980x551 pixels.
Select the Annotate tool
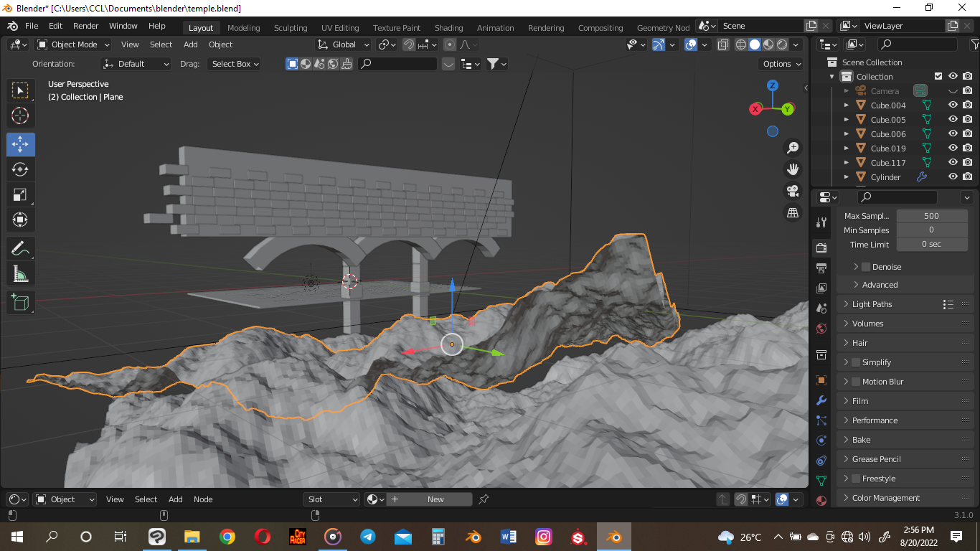[21, 248]
